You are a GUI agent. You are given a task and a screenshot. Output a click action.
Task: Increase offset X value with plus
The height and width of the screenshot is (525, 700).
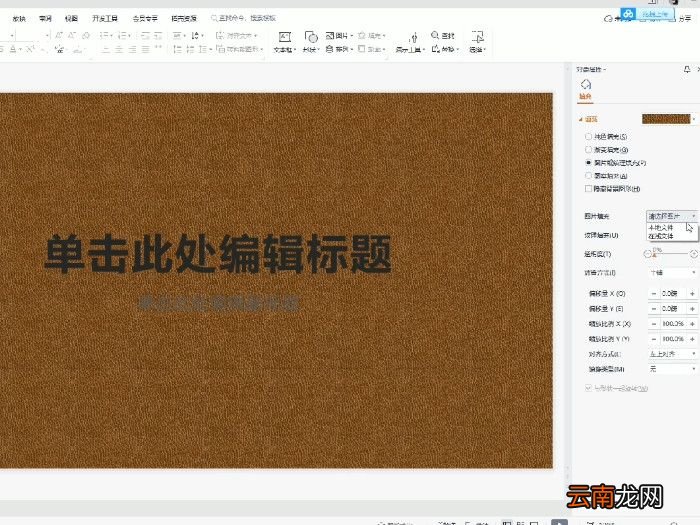[692, 294]
